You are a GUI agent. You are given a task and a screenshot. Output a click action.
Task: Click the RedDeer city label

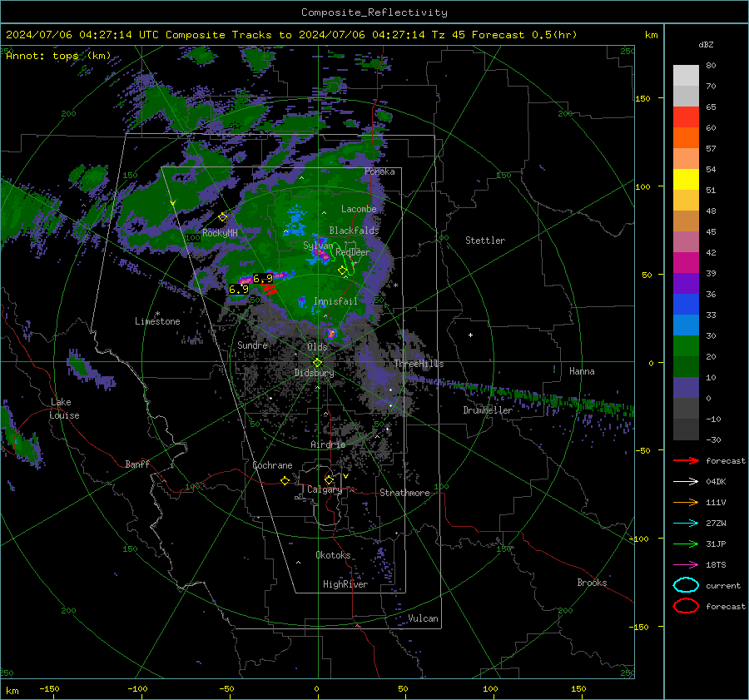[x=353, y=252]
